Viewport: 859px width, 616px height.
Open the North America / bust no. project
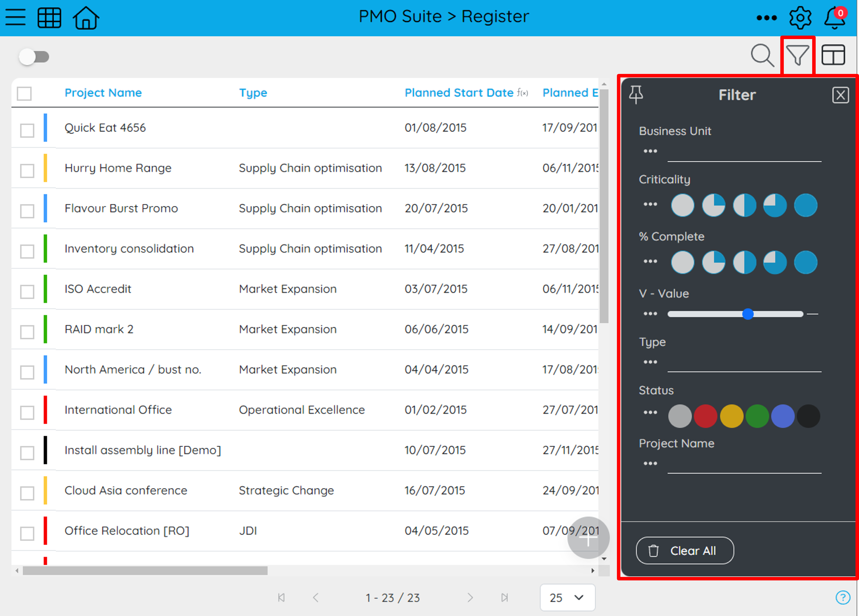(132, 369)
